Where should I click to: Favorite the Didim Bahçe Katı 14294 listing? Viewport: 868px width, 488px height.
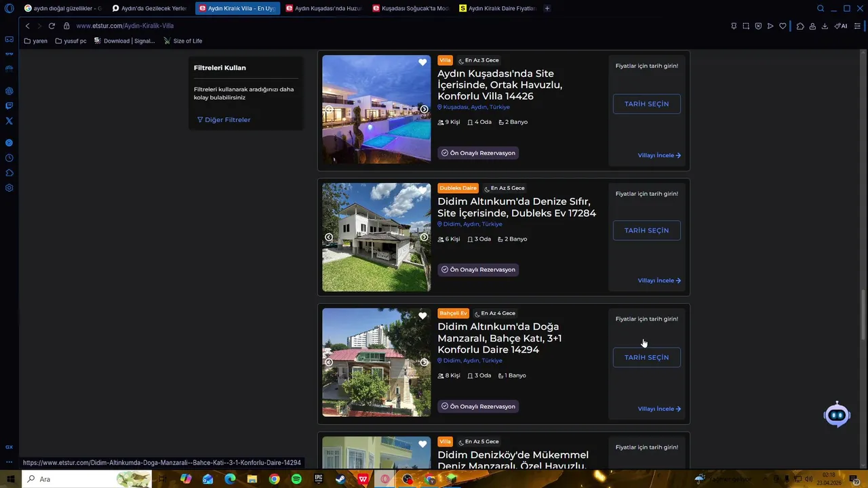422,316
